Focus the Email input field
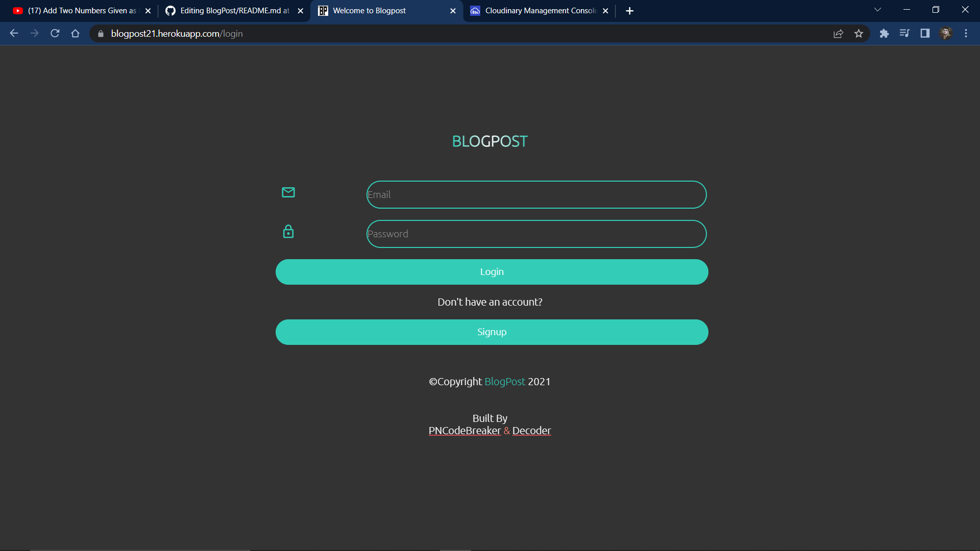Screen dimensions: 980x551 536,194
